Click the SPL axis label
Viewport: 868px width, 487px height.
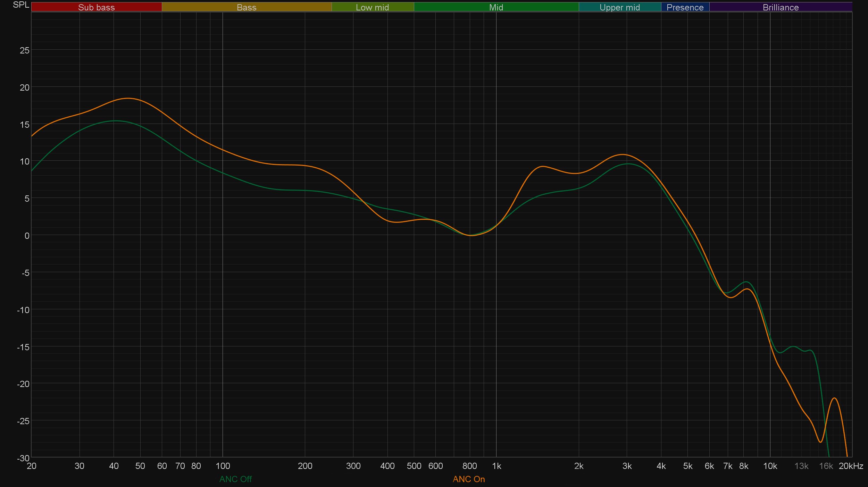tap(21, 5)
